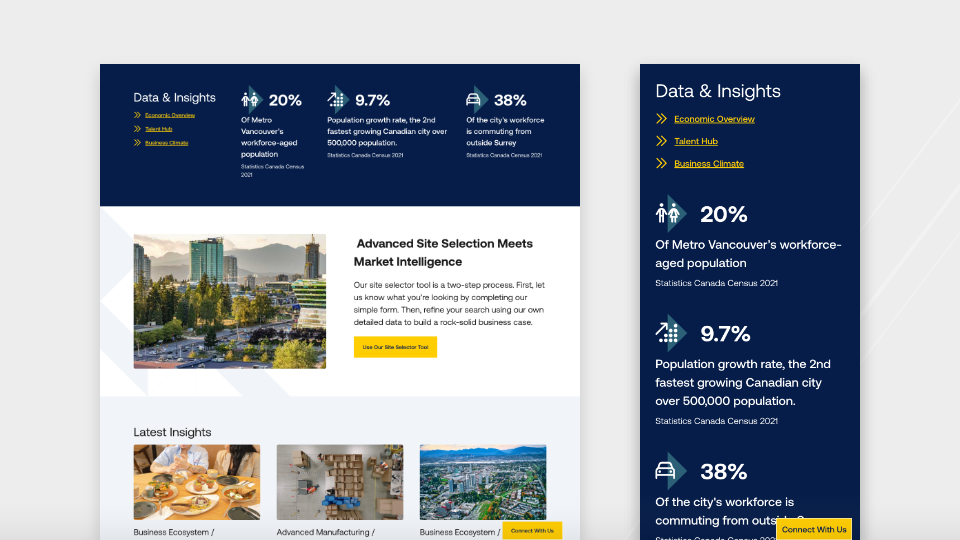The height and width of the screenshot is (540, 960).
Task: Click the 38% statistic in mobile mockup
Action: coord(724,471)
